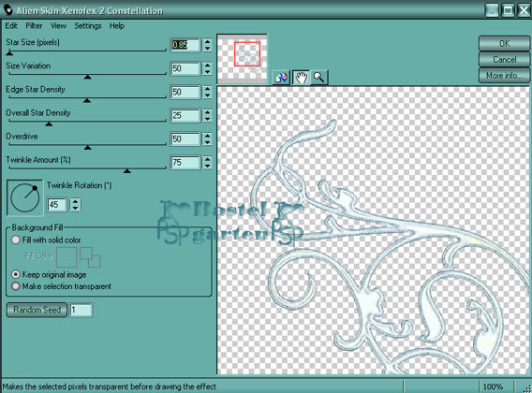532x393 pixels.
Task: Select the magnifier zoom tool
Action: (319, 78)
